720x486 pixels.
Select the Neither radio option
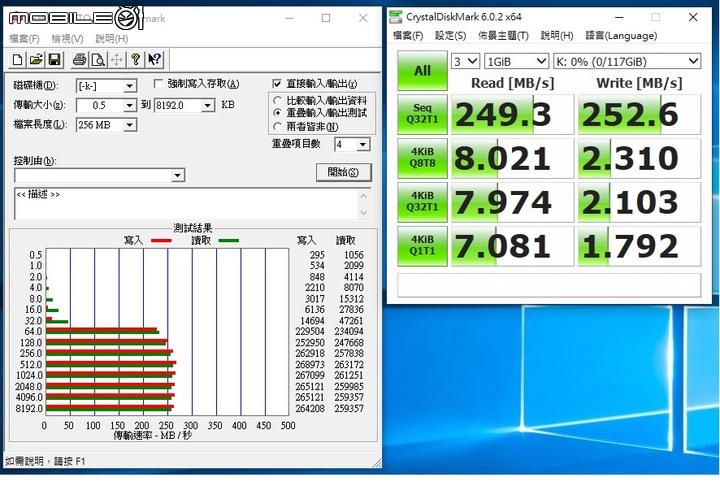(277, 126)
